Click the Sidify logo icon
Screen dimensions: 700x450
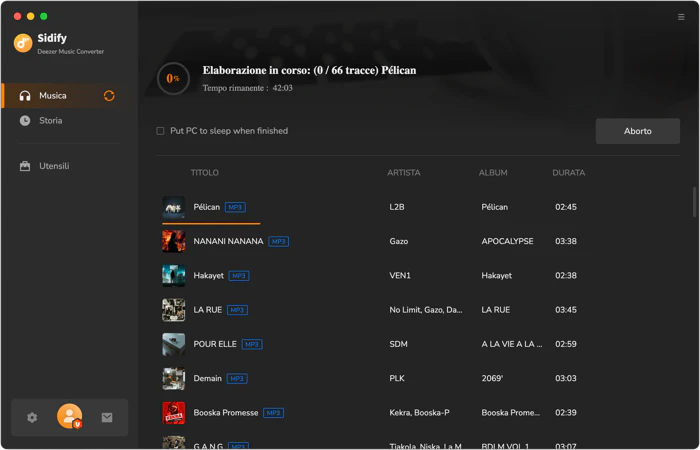coord(23,43)
